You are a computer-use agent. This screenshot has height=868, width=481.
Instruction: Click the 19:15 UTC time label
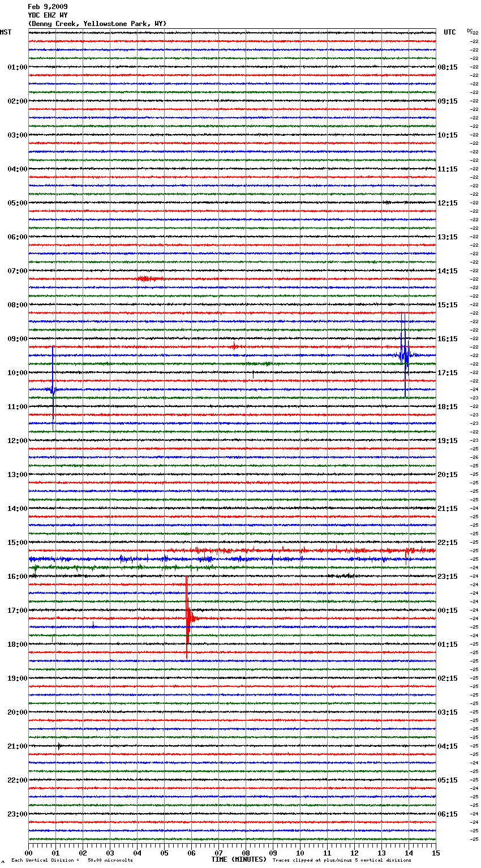pos(448,441)
